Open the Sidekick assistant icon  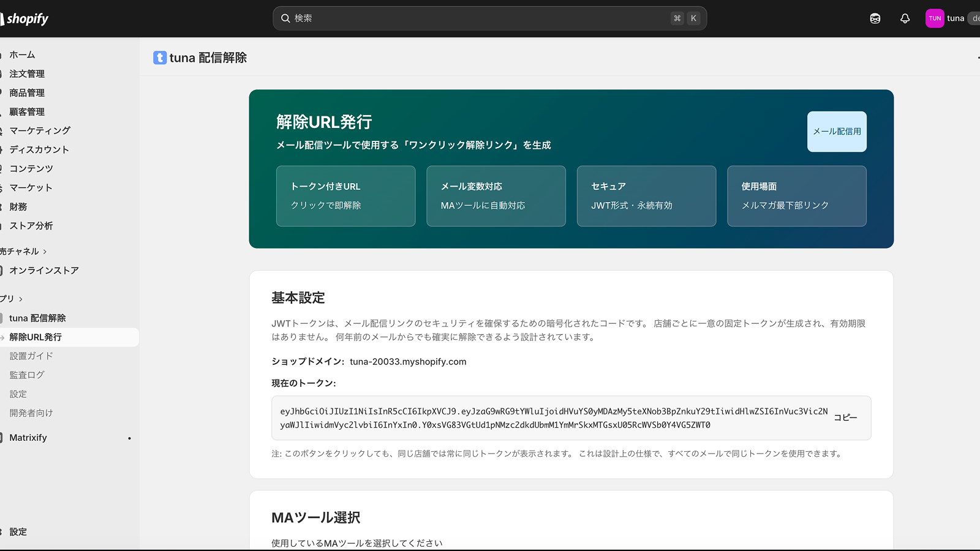[875, 18]
